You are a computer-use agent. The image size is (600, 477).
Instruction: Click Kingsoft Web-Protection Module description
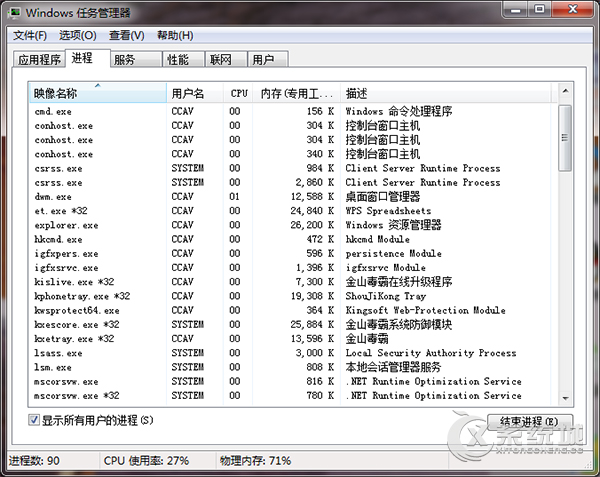coord(425,310)
